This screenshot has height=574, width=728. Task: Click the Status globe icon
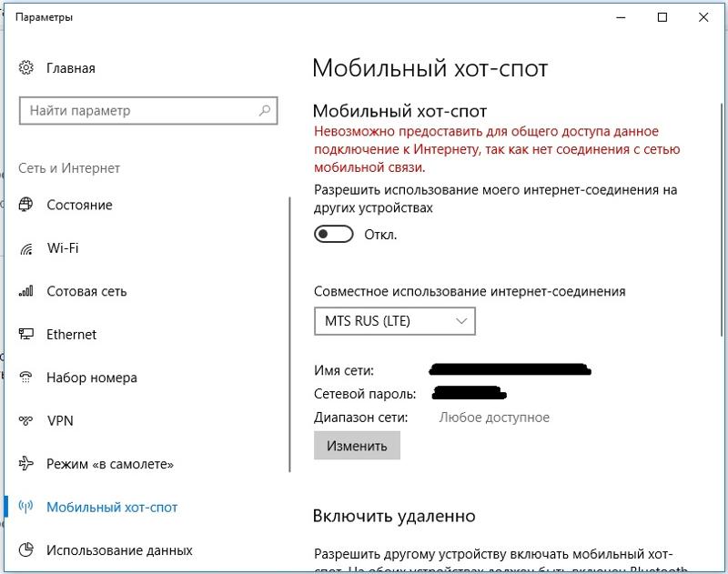coord(26,205)
